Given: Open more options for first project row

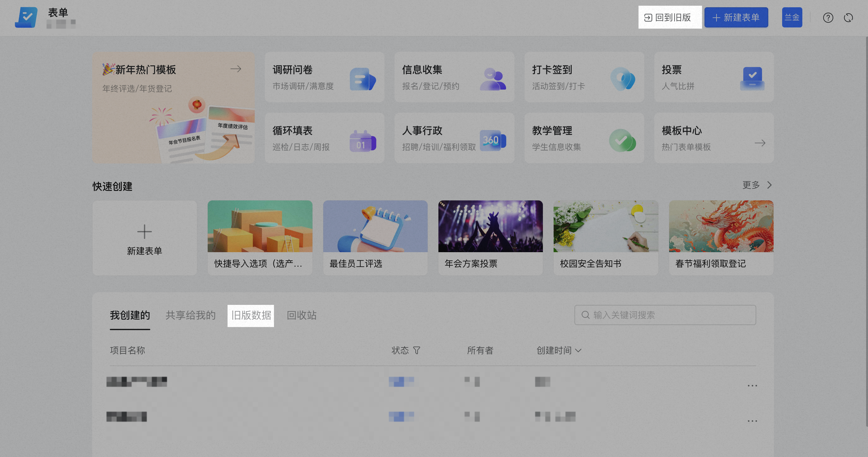Looking at the screenshot, I should [752, 386].
